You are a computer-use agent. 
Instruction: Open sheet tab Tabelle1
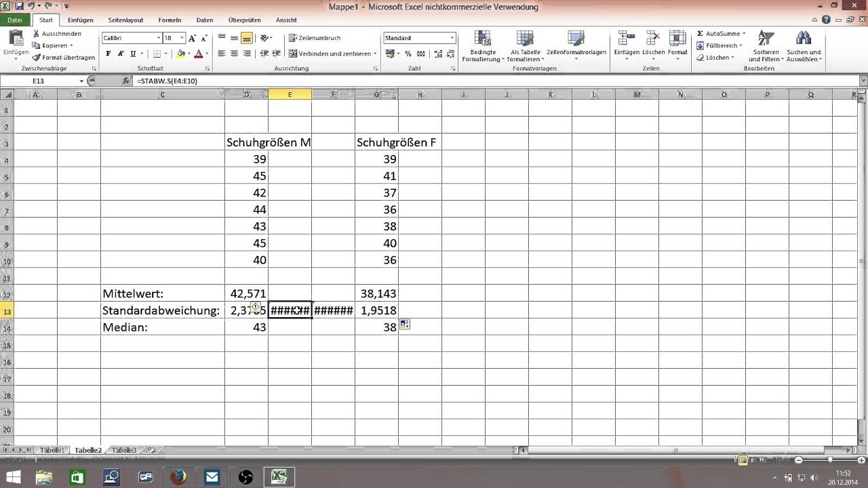[x=53, y=450]
